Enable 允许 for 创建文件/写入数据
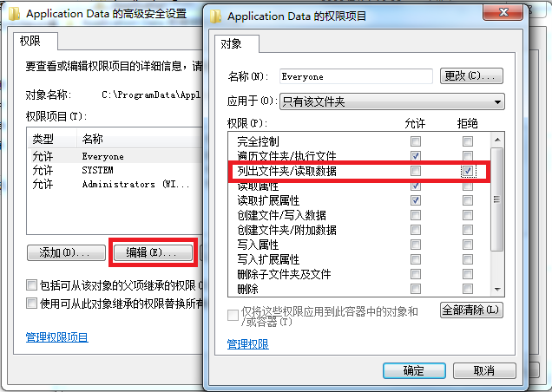The width and height of the screenshot is (552, 392). pos(416,215)
